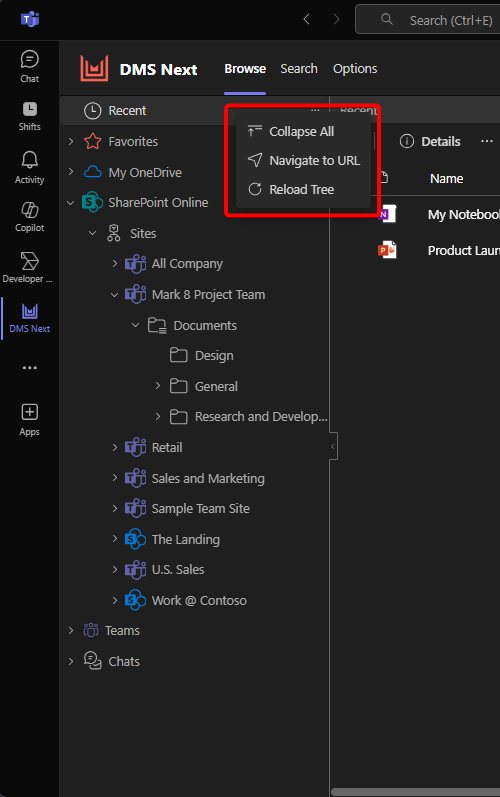Collapse the tree panel splitter handle
This screenshot has height=797, width=500.
click(x=333, y=446)
